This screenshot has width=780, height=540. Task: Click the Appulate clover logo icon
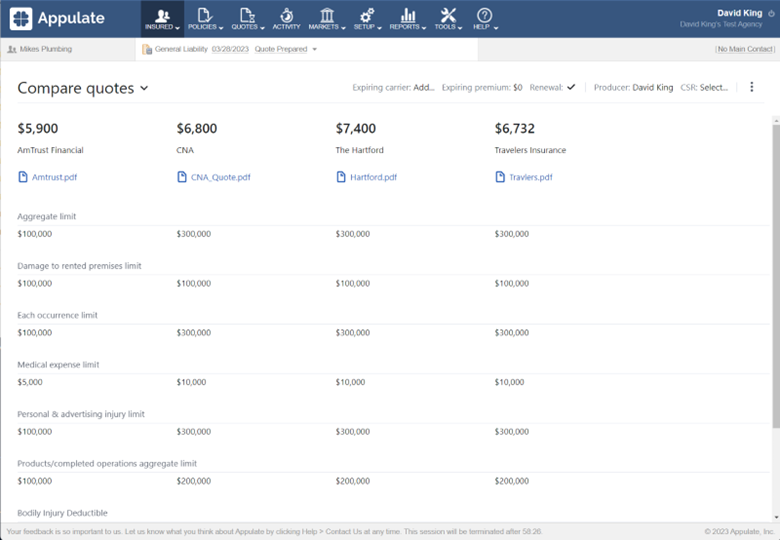click(x=20, y=18)
